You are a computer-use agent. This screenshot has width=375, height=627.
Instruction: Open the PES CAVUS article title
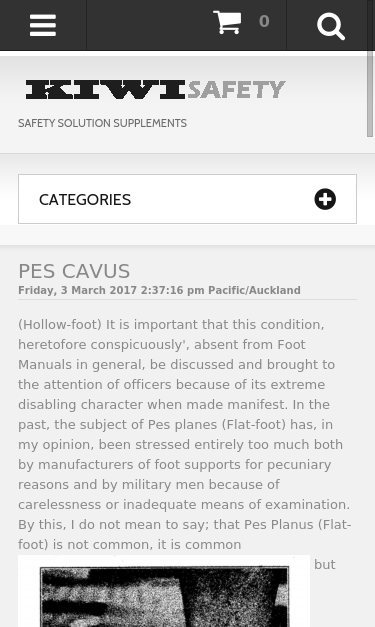pyautogui.click(x=74, y=271)
